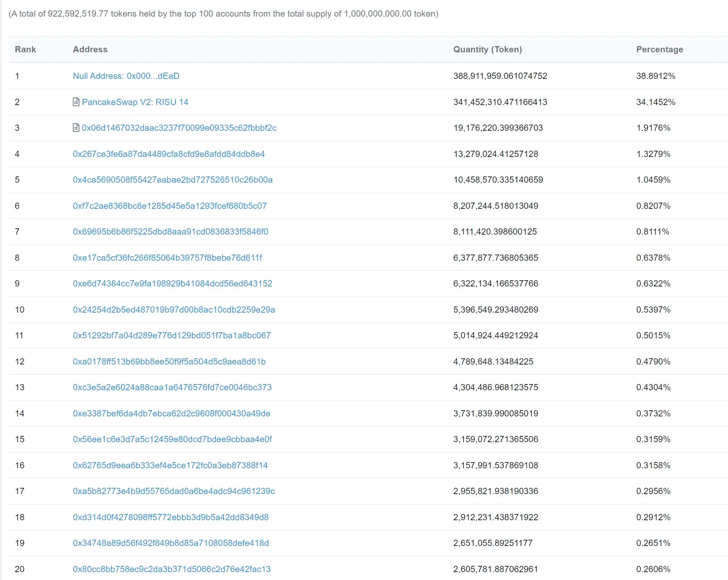
Task: Open rank 14 address 0xe3387bef6da4db7
Action: click(172, 414)
